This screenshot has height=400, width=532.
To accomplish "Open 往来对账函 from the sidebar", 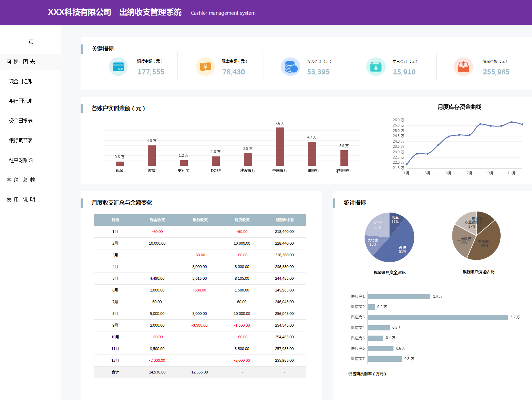I will [21, 160].
